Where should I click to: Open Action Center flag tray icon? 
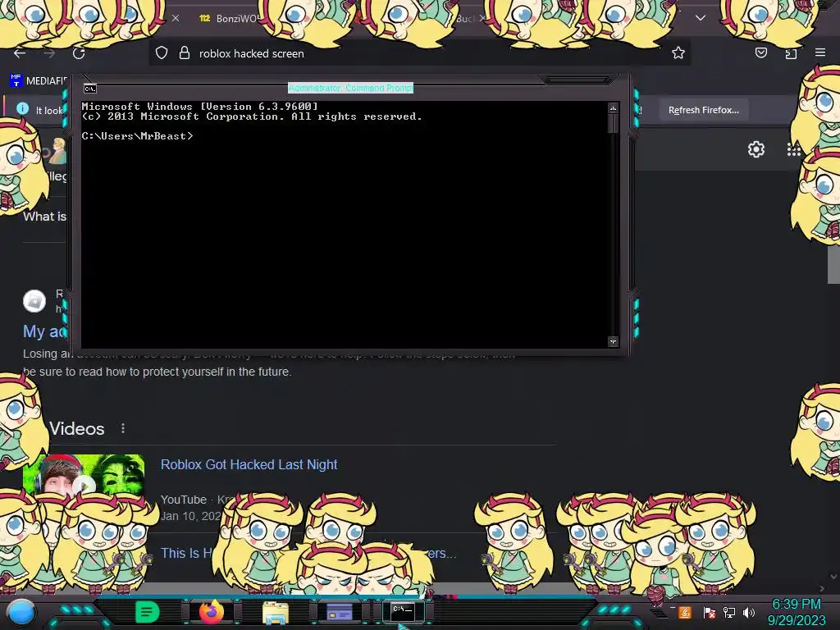pos(709,612)
